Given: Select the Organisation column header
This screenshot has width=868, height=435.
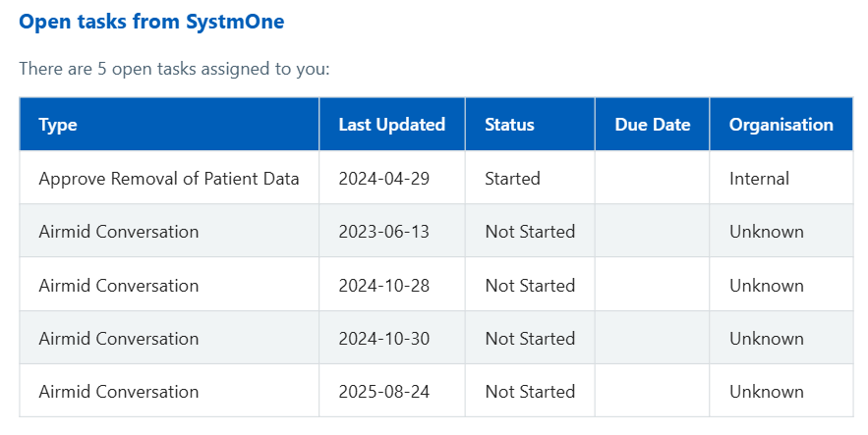Looking at the screenshot, I should point(781,125).
